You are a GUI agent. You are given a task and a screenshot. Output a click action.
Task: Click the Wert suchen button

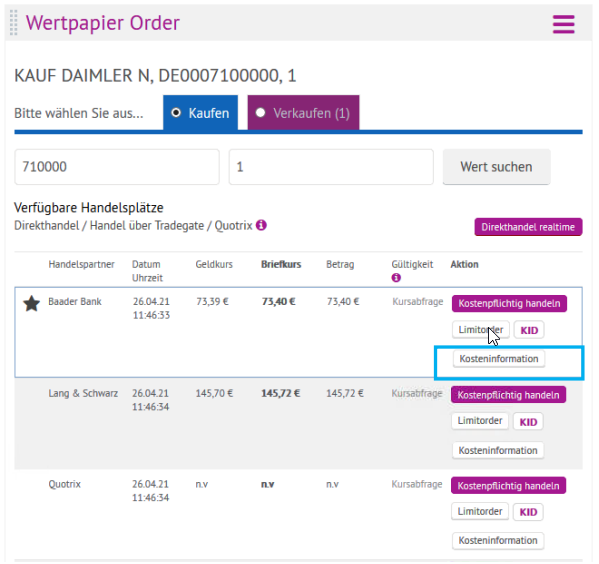coord(496,167)
